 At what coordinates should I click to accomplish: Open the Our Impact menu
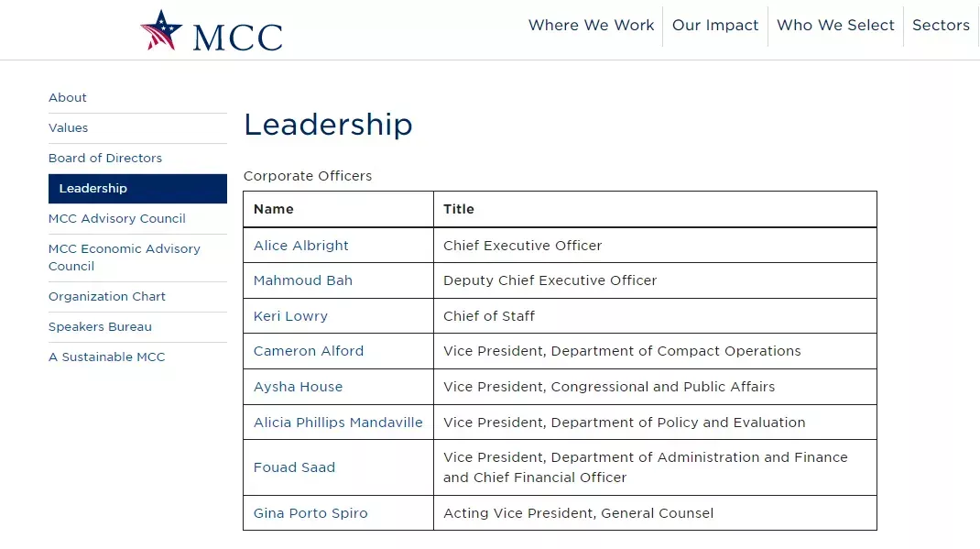pyautogui.click(x=715, y=26)
